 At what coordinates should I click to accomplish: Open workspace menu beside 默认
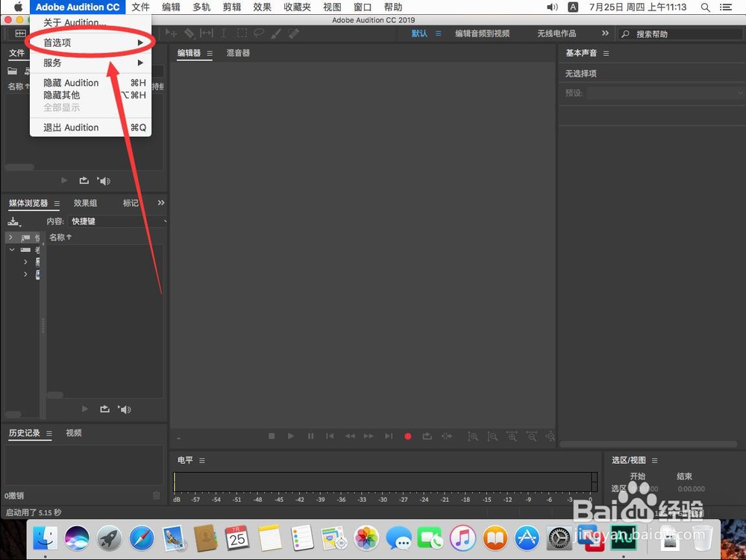coord(438,34)
